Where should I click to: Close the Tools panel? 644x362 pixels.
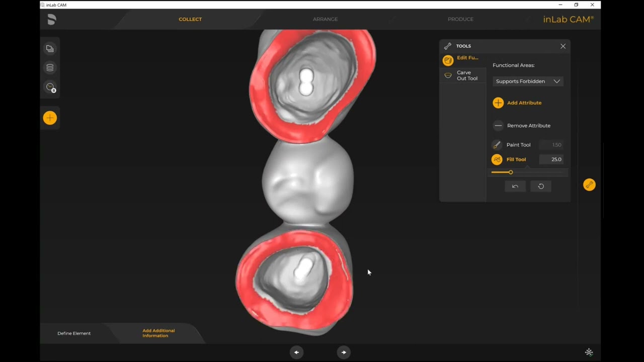pos(563,46)
